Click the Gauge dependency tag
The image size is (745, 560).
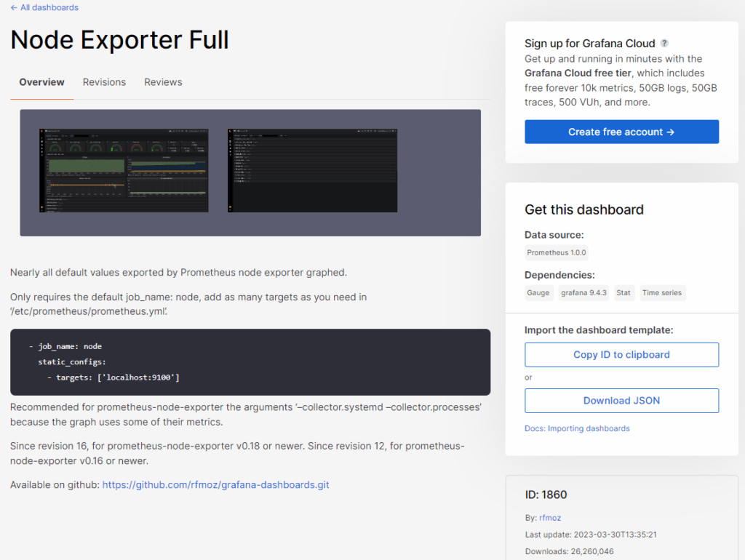coord(538,292)
